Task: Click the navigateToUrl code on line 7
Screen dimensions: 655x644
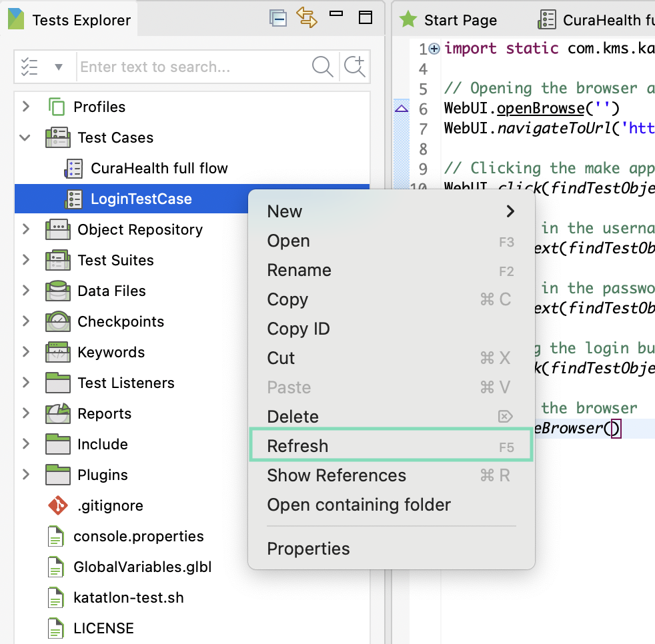Action: pos(554,128)
